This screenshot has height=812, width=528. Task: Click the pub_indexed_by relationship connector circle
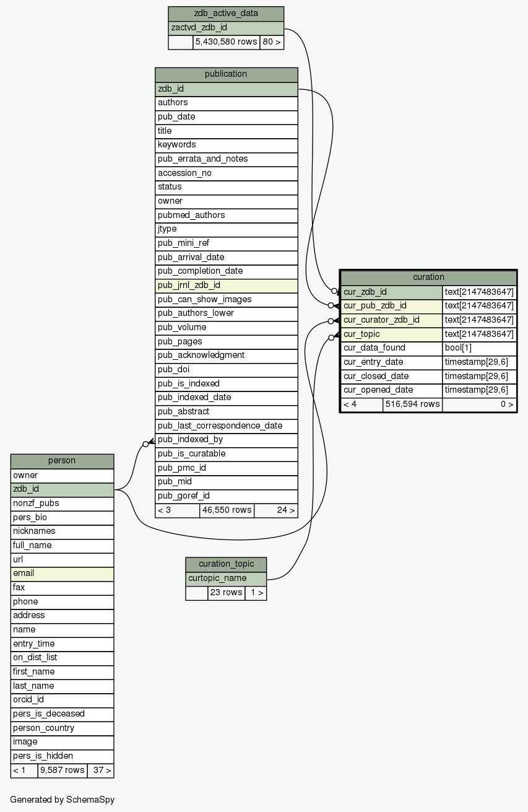click(145, 443)
